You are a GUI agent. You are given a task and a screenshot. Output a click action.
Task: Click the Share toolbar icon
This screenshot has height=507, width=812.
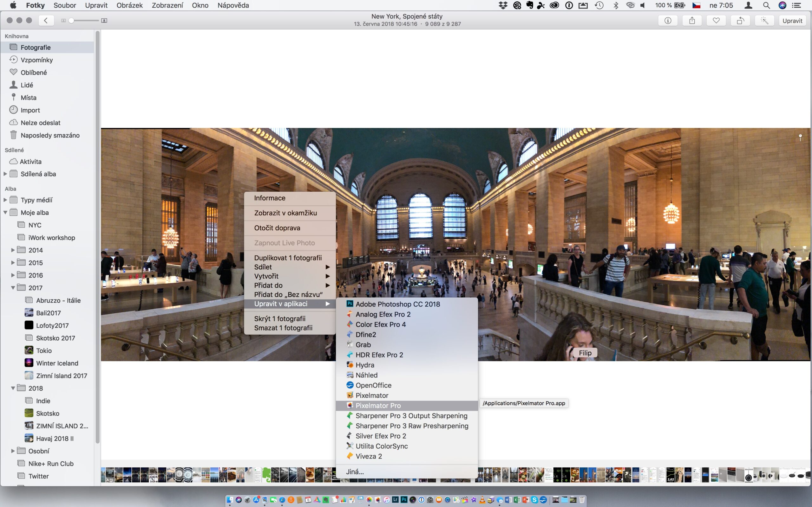692,21
